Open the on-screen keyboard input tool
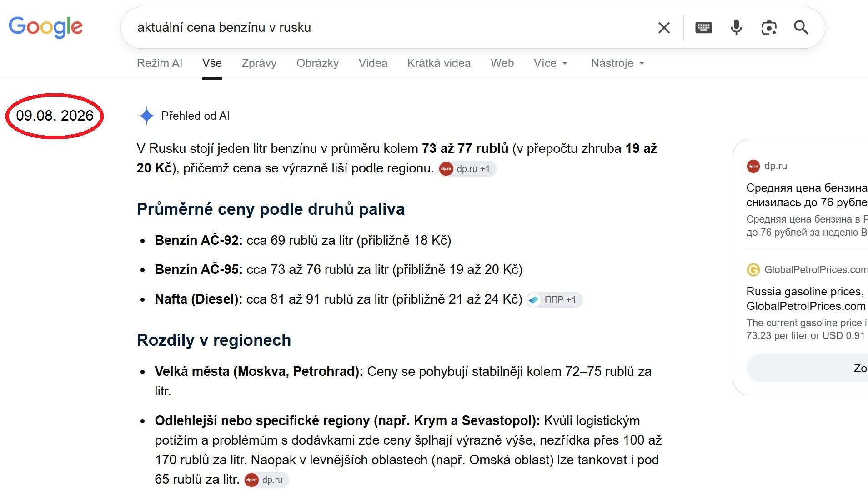The height and width of the screenshot is (496, 868). click(703, 28)
